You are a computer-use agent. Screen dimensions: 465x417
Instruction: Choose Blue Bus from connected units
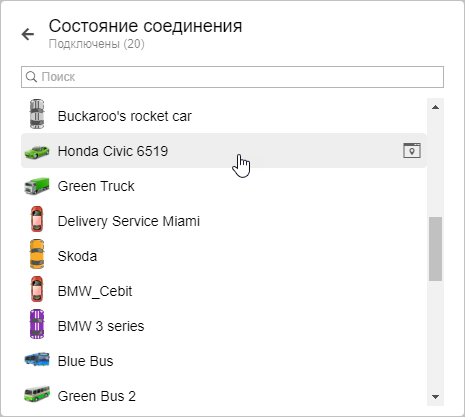pyautogui.click(x=224, y=361)
